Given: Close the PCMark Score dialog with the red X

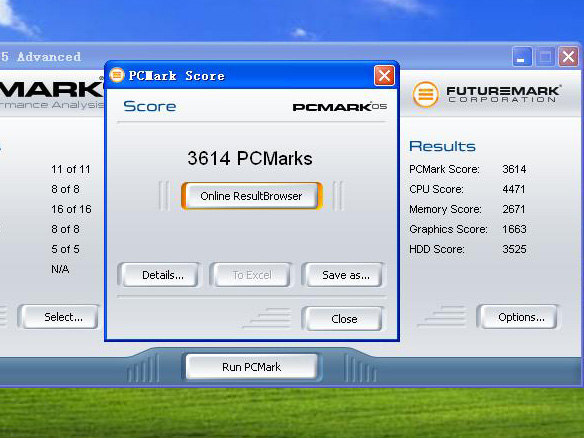Looking at the screenshot, I should (x=384, y=76).
